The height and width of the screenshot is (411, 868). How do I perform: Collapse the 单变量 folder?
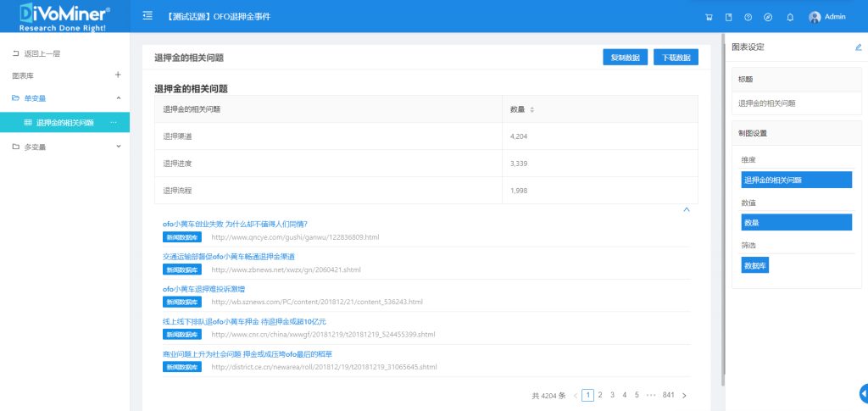[x=119, y=98]
